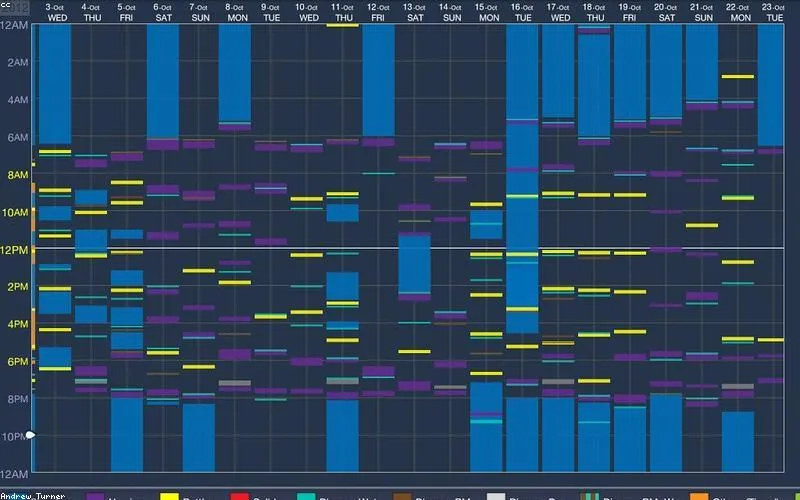Select the 21-Oct SUN column header

(702, 12)
